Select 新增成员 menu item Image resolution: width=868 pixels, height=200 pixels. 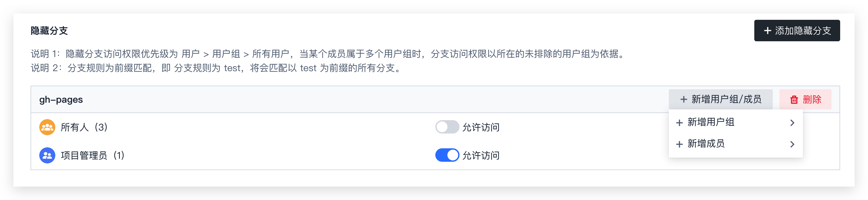pyautogui.click(x=736, y=144)
